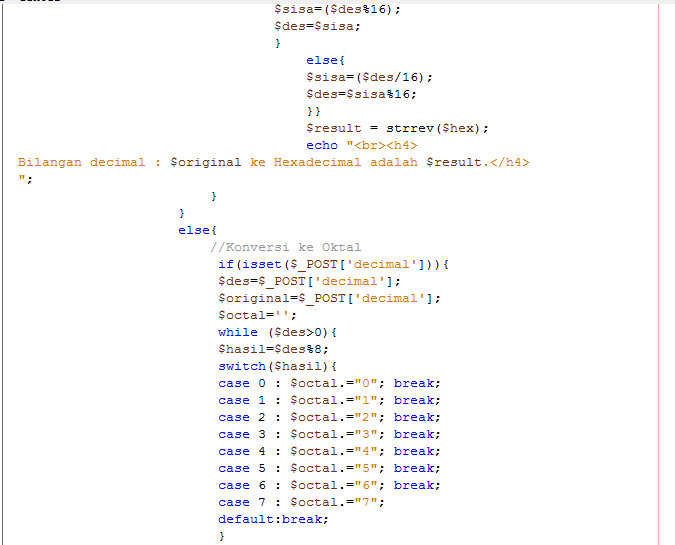The width and height of the screenshot is (675, 545).
Task: Click the line "switch($hasil){"
Action: click(277, 366)
